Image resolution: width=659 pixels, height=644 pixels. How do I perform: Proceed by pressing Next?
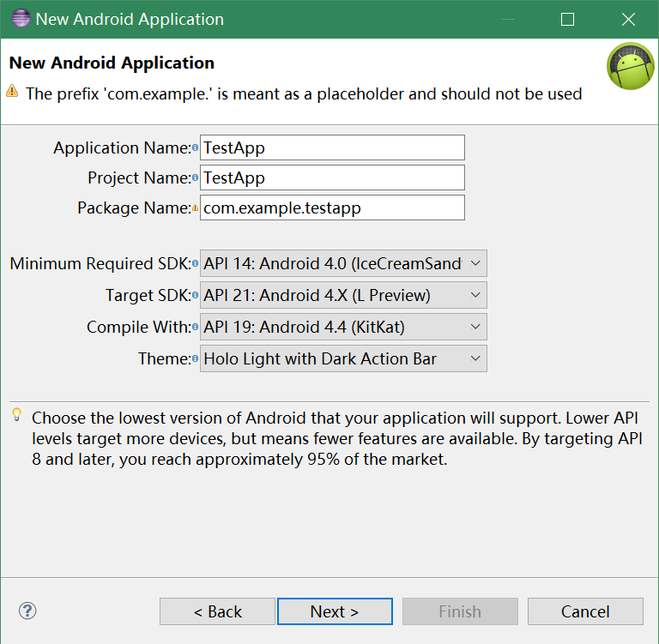(335, 611)
